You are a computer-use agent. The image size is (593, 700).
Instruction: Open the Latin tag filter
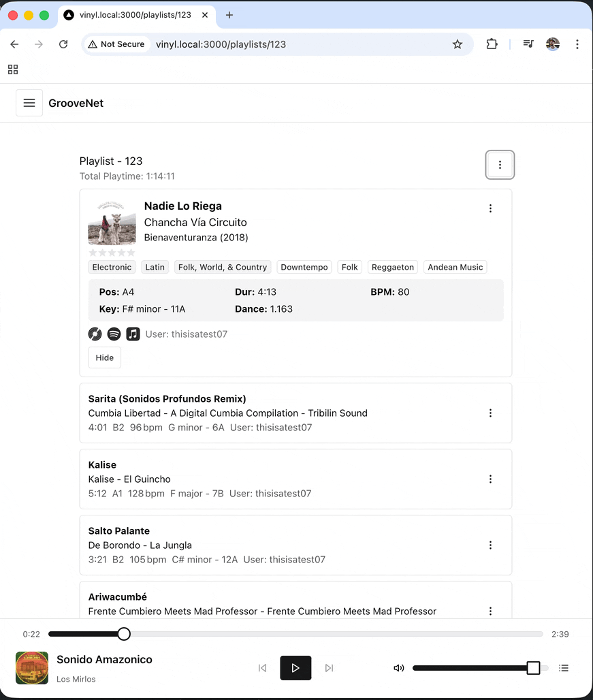pos(155,267)
